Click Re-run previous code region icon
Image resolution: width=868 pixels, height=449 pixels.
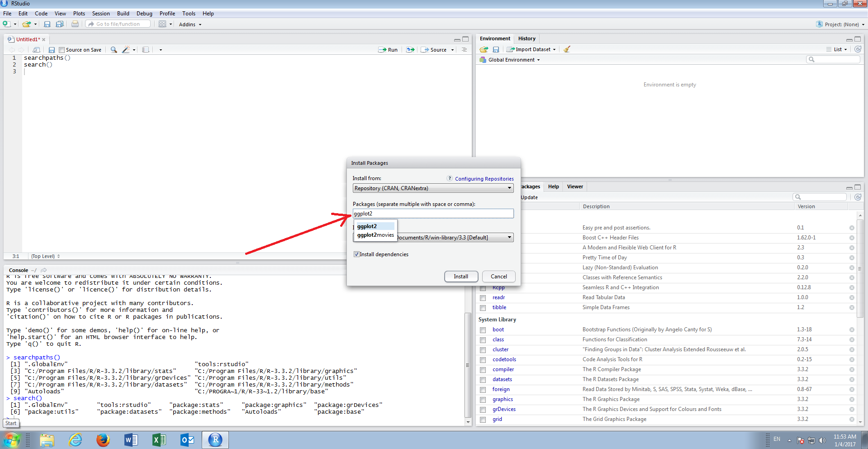pos(410,50)
